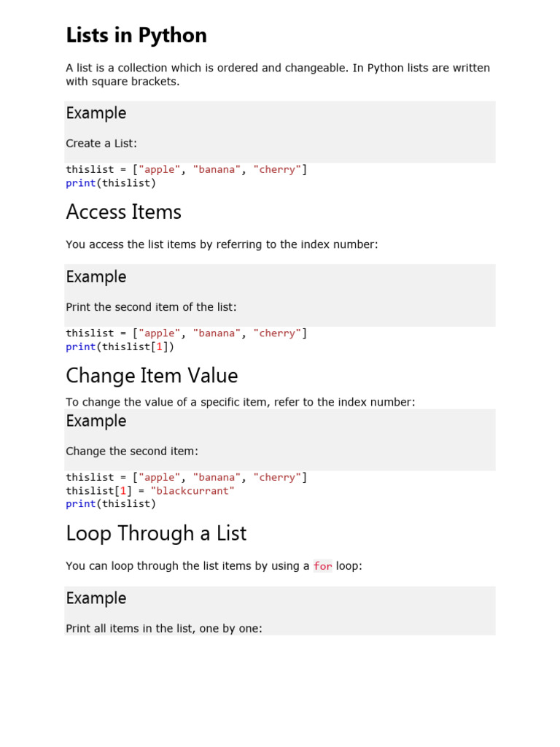Image resolution: width=560 pixels, height=747 pixels.
Task: Click "Print all items in the list, one by one:"
Action: (164, 628)
